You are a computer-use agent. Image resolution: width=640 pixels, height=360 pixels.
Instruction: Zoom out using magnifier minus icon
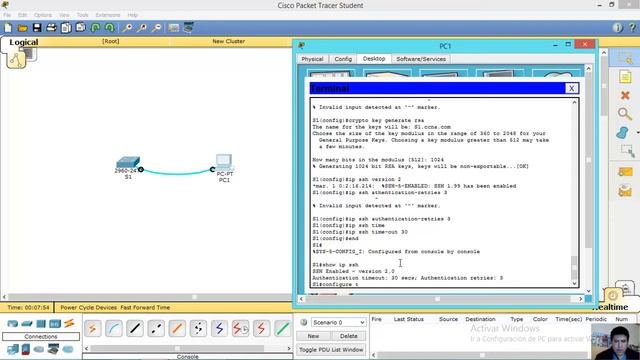[157, 28]
